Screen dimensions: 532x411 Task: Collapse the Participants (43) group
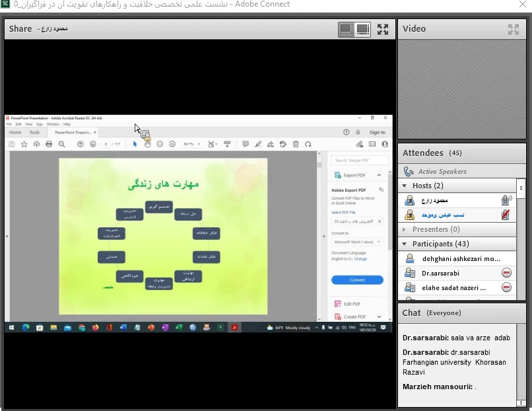[x=405, y=244]
